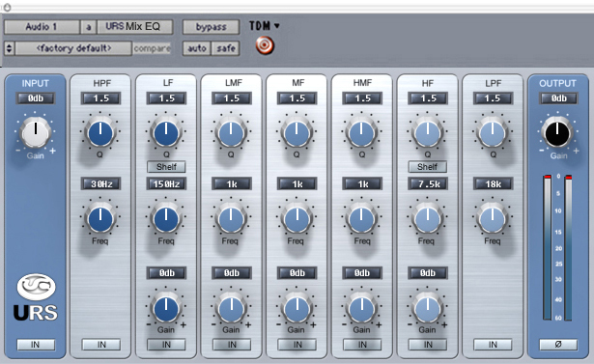Click the MF 0db gain field
The width and height of the screenshot is (594, 364).
(297, 273)
